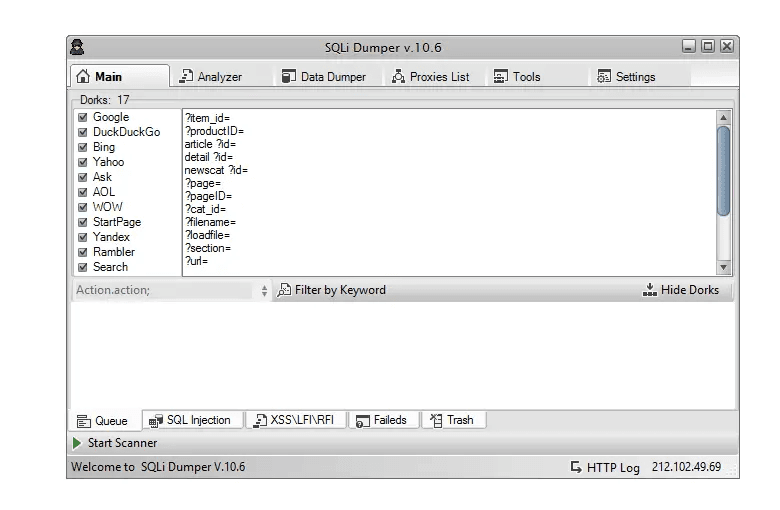Click the dorks list scrollbar thumb

[723, 171]
